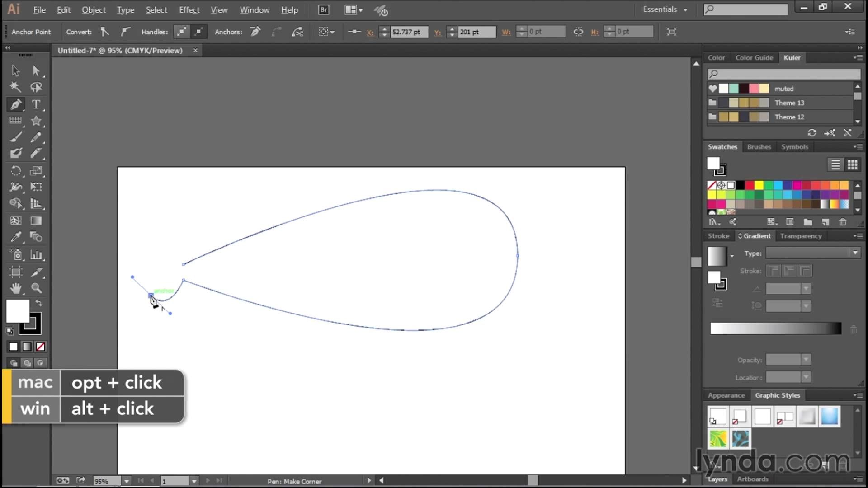Click swap fill and stroke arrow

pyautogui.click(x=39, y=303)
